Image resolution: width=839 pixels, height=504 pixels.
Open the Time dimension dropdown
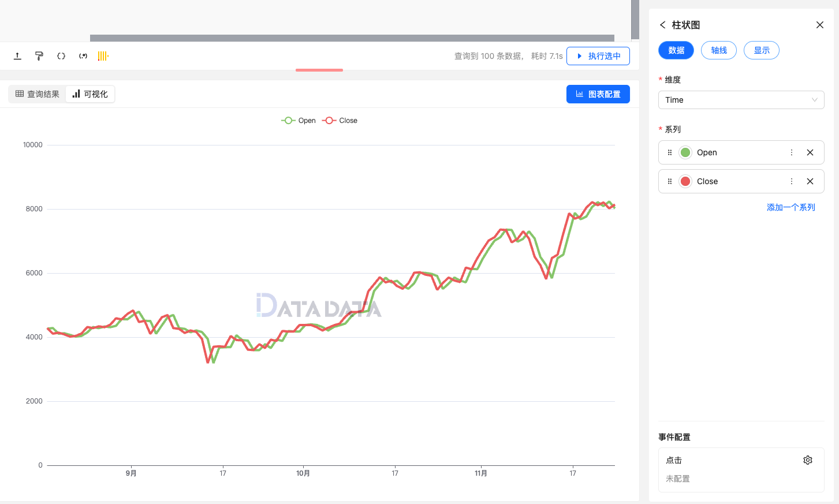point(741,100)
